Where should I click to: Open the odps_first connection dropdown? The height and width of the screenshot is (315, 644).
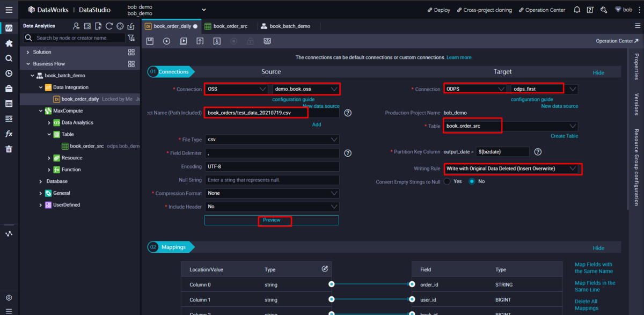pyautogui.click(x=543, y=89)
